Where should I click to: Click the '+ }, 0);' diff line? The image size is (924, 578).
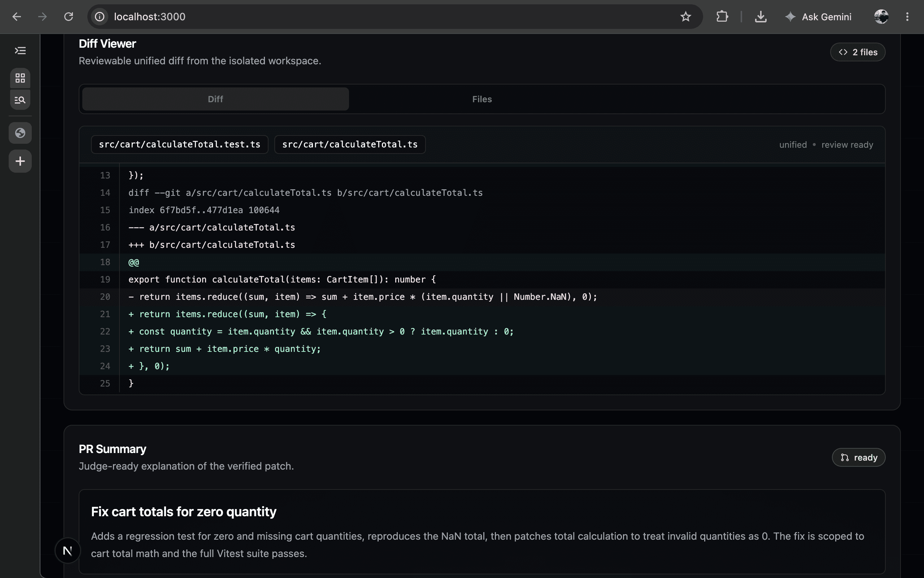482,366
